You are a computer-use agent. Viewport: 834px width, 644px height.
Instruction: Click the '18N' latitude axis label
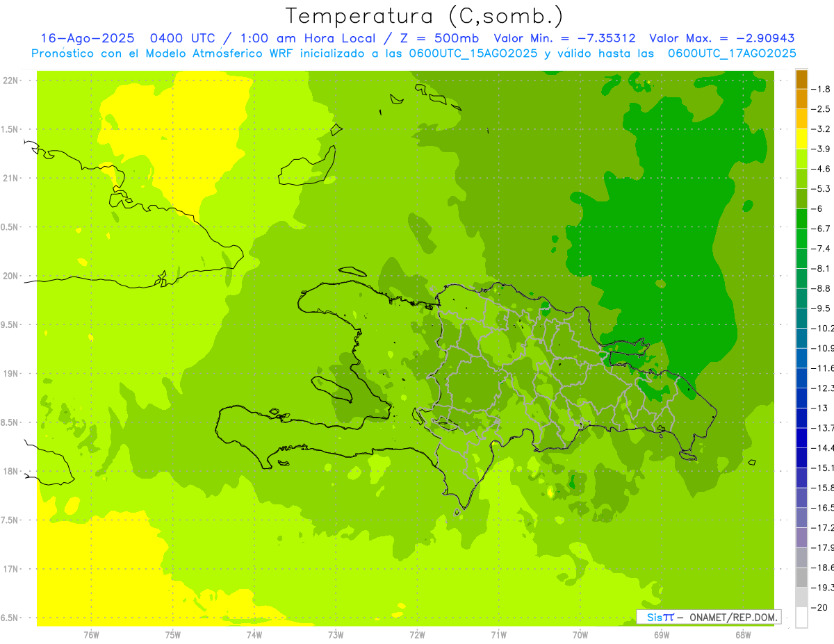coord(10,471)
